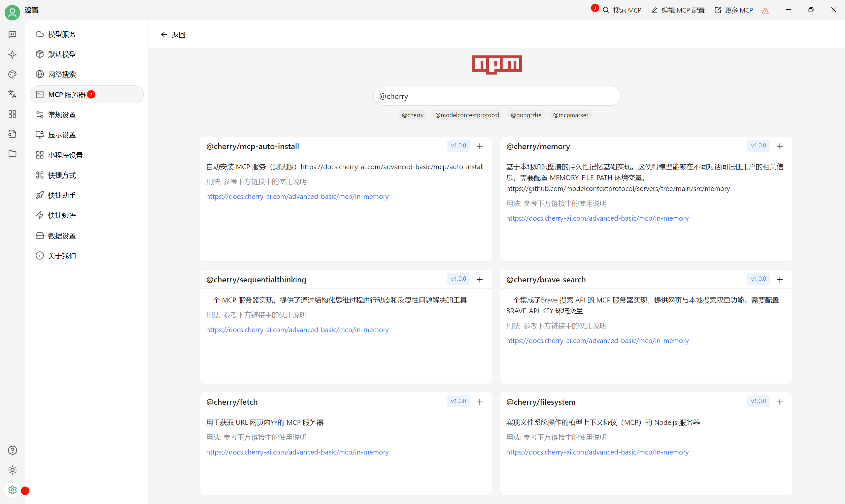Viewport: 845px width, 504px height.
Task: Add the @cherry/memory server with plus
Action: [x=780, y=146]
